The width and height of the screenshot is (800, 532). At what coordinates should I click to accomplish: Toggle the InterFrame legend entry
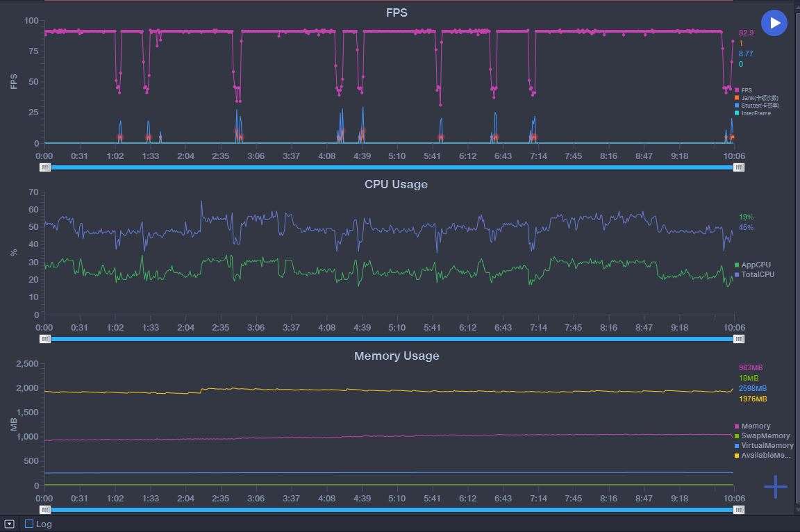(x=756, y=113)
